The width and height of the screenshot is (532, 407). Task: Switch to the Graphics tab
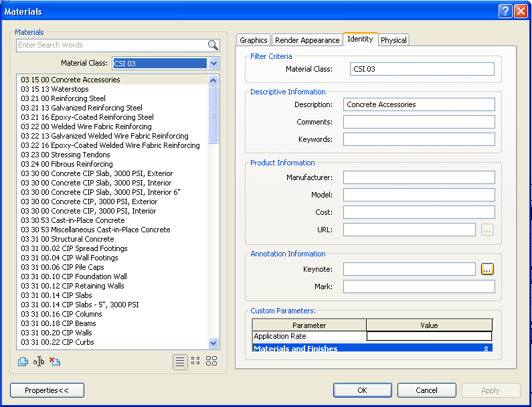(254, 40)
